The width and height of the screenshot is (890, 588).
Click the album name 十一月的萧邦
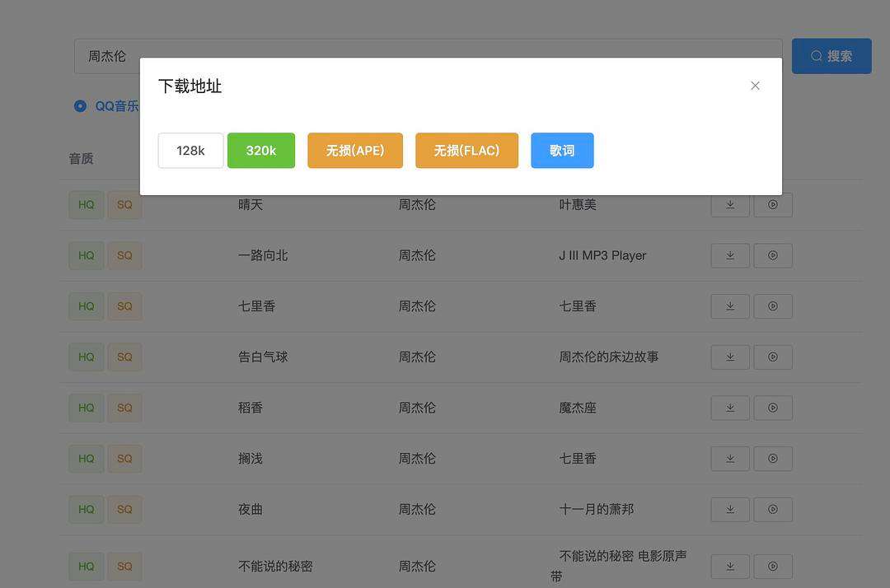click(x=596, y=509)
